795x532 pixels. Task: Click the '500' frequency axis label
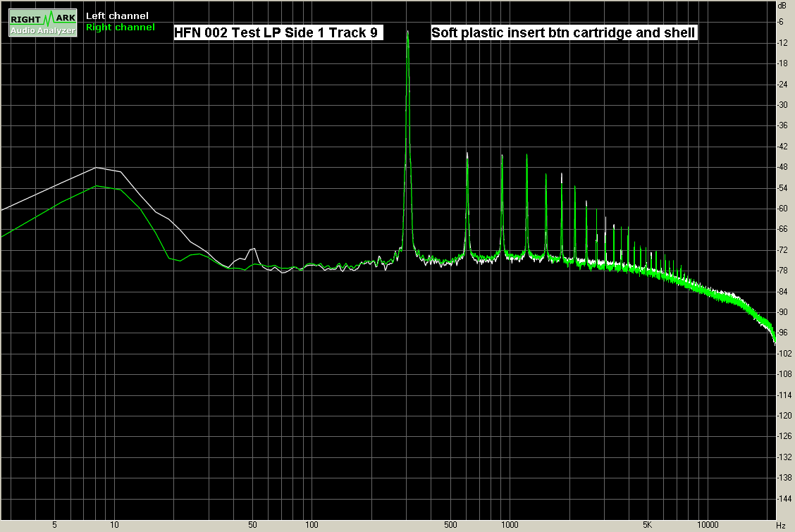450,525
